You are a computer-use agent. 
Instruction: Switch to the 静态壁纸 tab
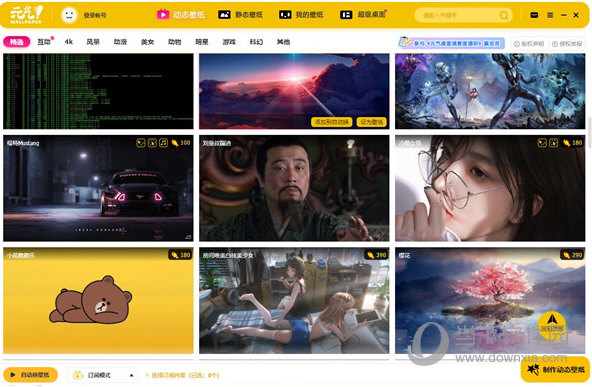pyautogui.click(x=240, y=15)
